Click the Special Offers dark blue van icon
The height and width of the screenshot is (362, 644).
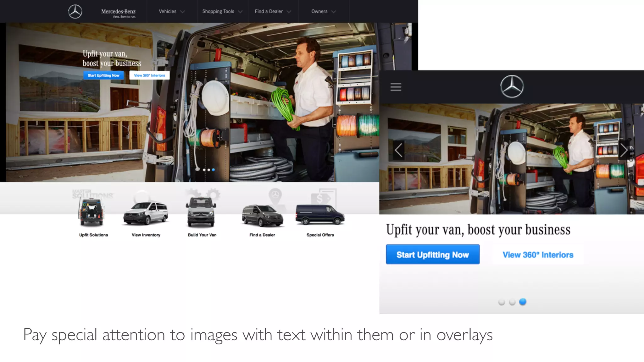point(320,215)
